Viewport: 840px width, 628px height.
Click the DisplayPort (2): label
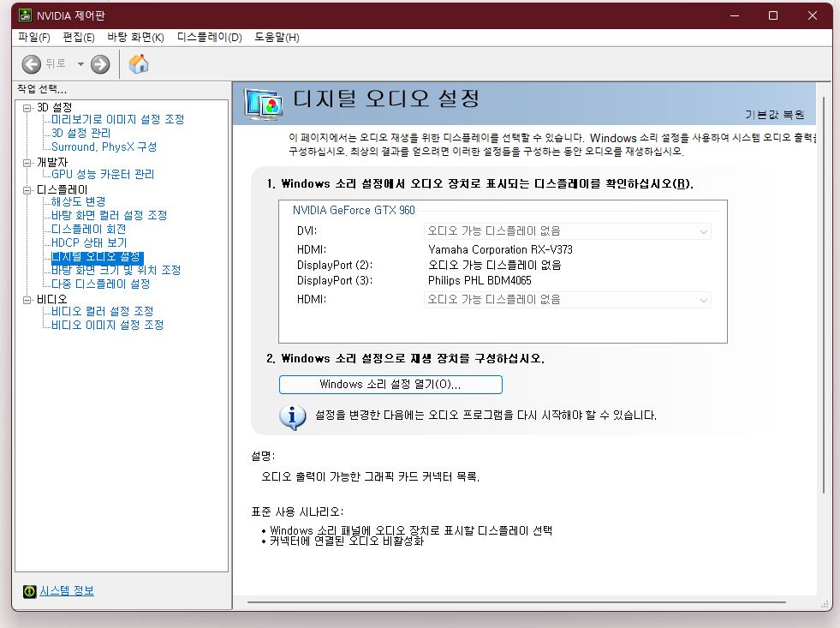(335, 266)
